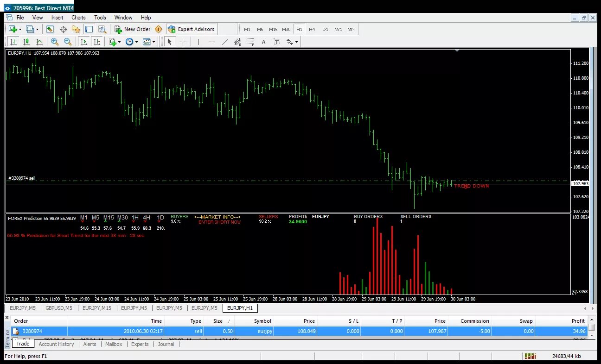The width and height of the screenshot is (601, 364).
Task: Select the Fibonacci Retracement tool
Action: click(251, 42)
